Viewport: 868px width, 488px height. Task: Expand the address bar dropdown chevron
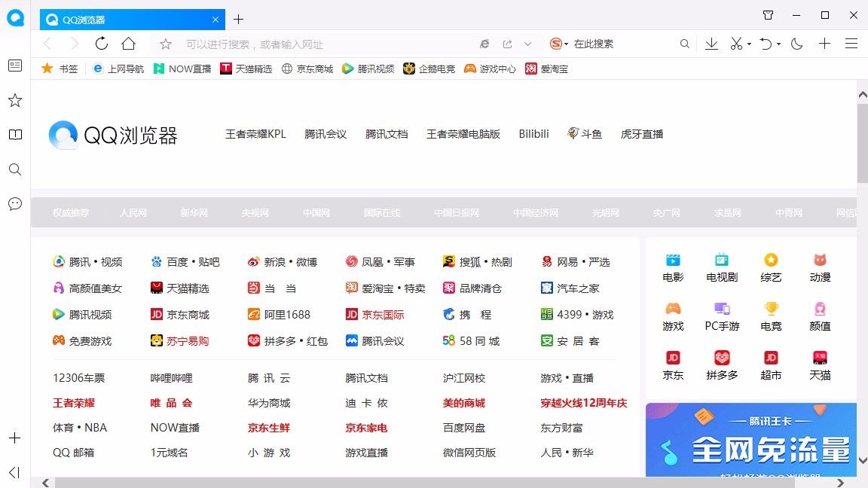[x=528, y=44]
